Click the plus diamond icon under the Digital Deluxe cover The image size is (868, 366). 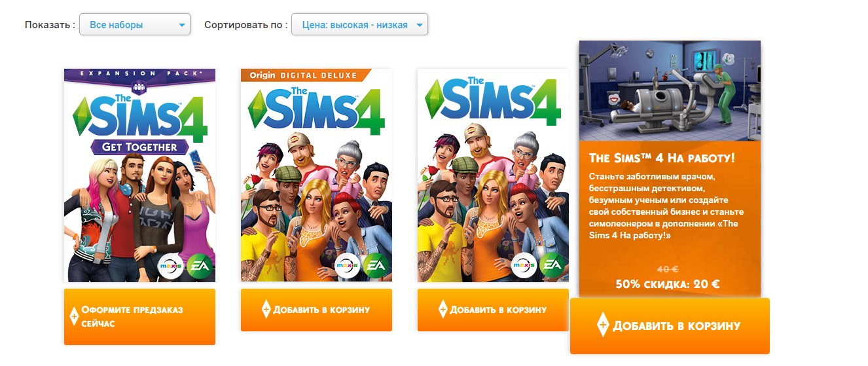click(266, 309)
